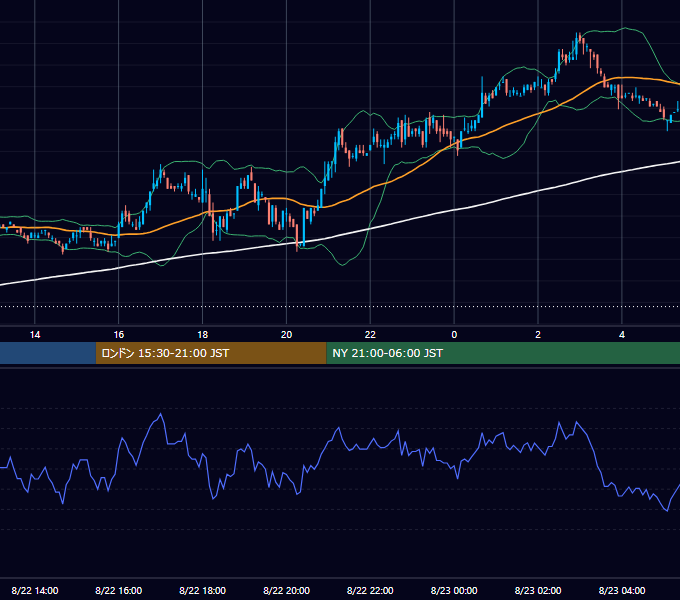Click the 4 hour label on price chart axis

click(622, 335)
